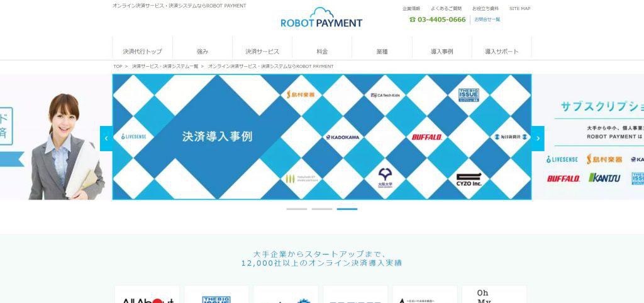Open the All About logo card

click(x=147, y=294)
